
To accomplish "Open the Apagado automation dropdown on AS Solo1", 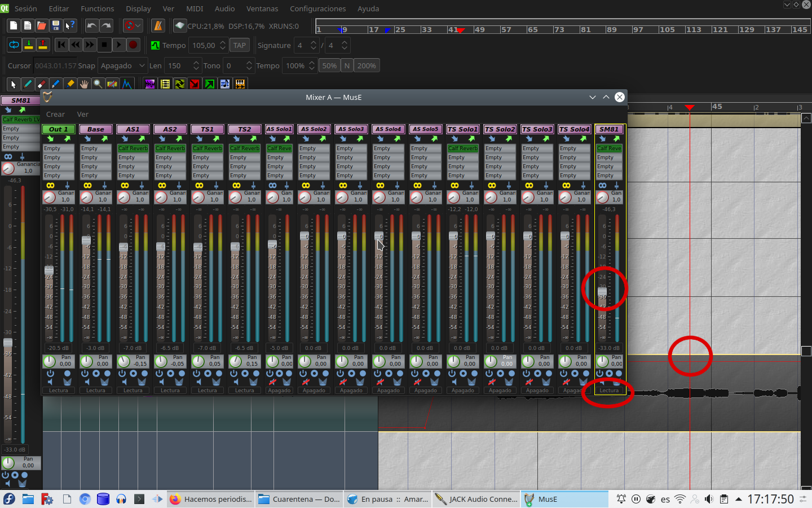I will [279, 390].
